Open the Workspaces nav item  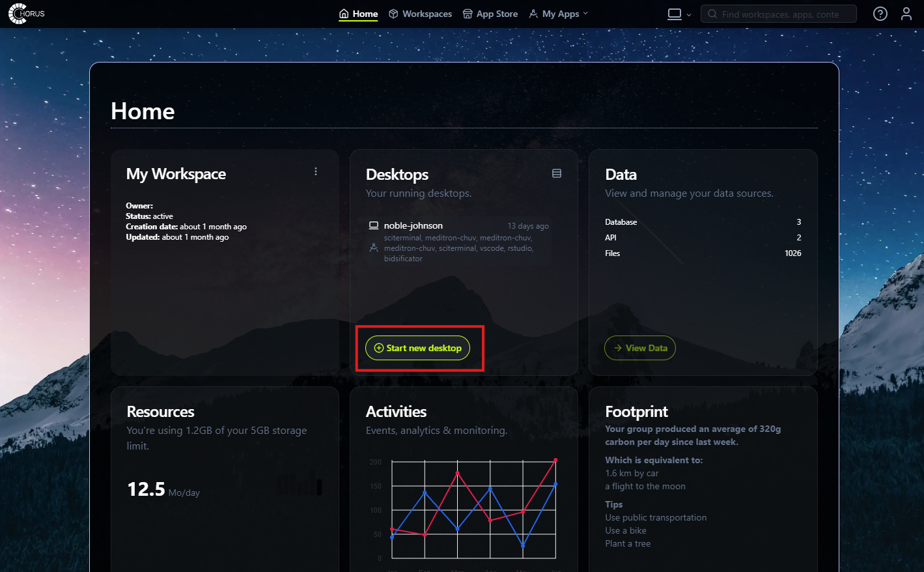pos(420,14)
